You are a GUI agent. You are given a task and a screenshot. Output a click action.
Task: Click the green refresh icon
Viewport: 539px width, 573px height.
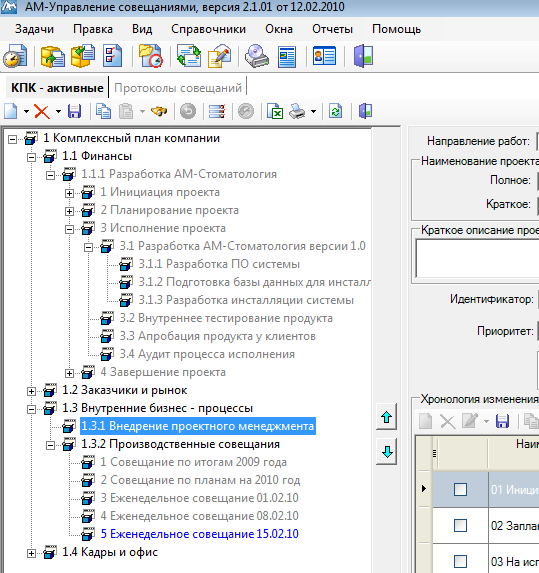tap(335, 111)
